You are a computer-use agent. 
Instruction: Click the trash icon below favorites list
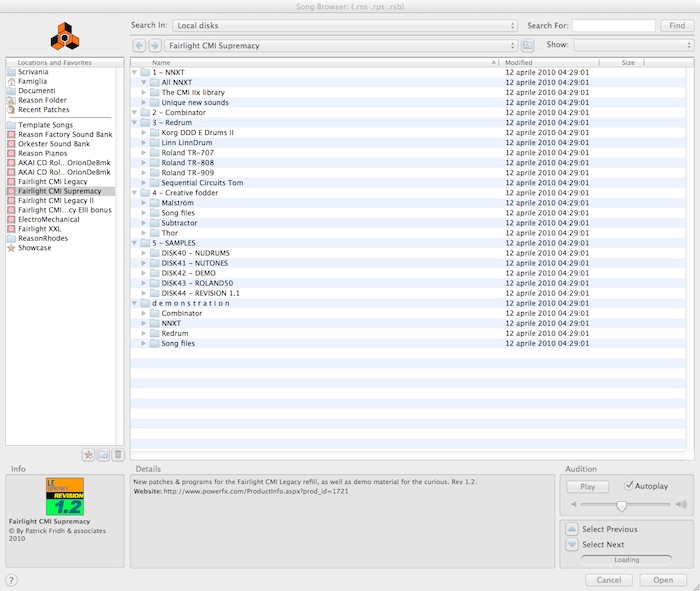click(117, 454)
